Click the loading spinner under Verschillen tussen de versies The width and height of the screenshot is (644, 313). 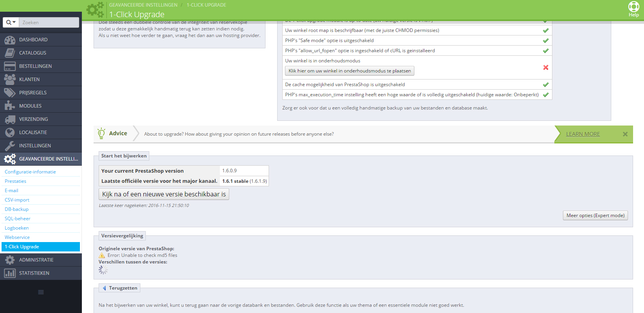point(103,270)
